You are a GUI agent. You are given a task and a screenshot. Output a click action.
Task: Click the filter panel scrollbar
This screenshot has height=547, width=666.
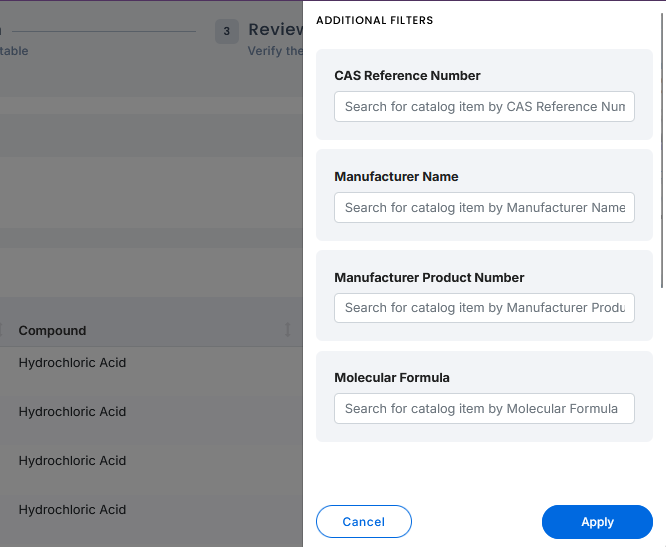(x=662, y=151)
